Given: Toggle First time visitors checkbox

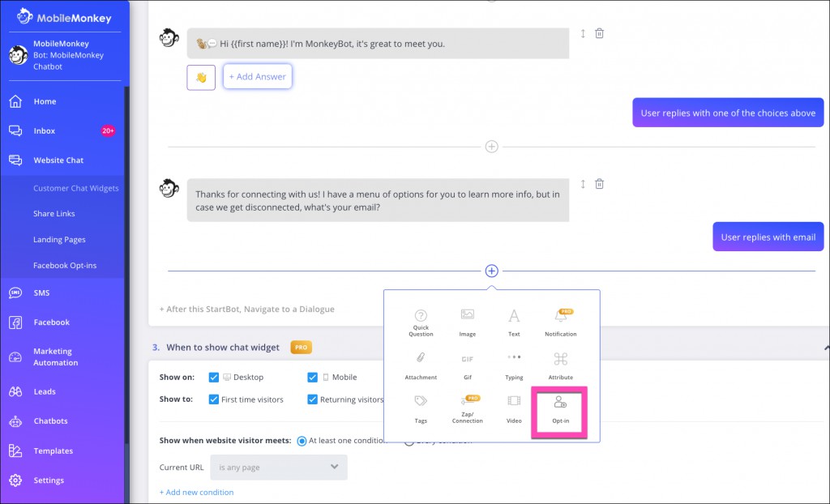Looking at the screenshot, I should click(214, 399).
